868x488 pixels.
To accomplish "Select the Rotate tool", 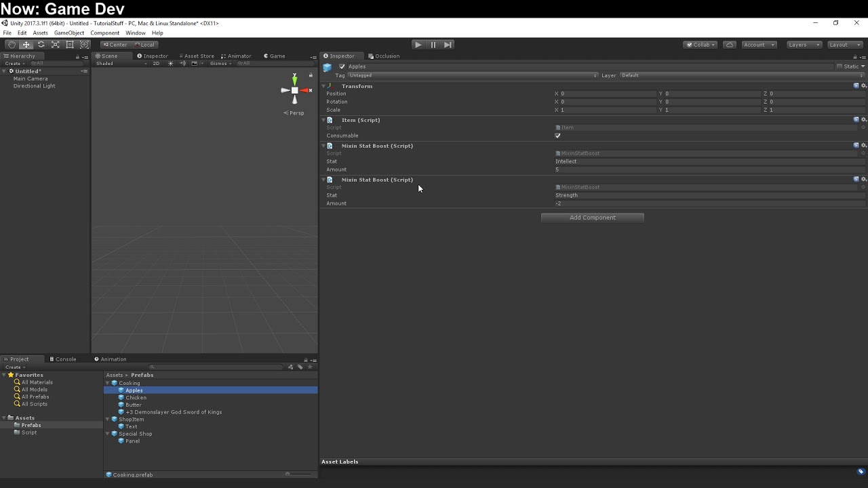I will click(x=41, y=45).
